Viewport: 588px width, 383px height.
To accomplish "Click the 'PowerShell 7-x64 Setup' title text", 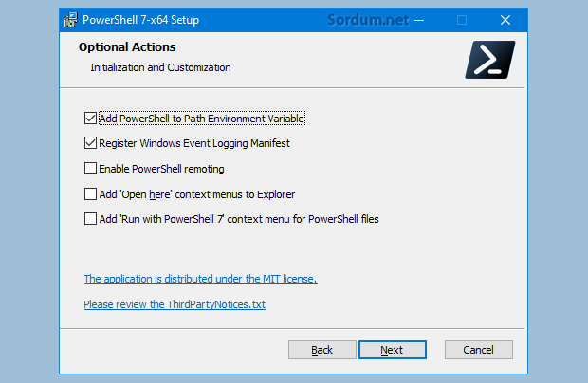I will click(x=143, y=19).
